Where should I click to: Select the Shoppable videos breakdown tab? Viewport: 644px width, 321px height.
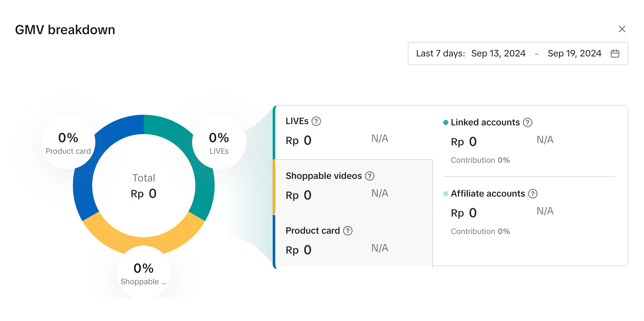point(353,187)
